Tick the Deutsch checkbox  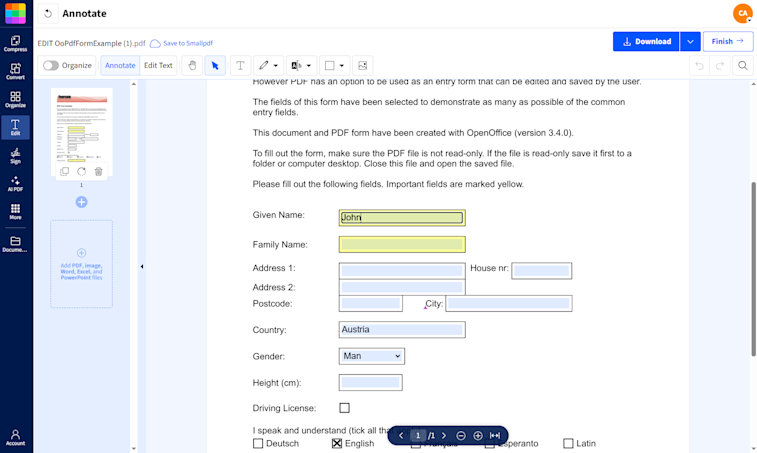click(x=258, y=443)
